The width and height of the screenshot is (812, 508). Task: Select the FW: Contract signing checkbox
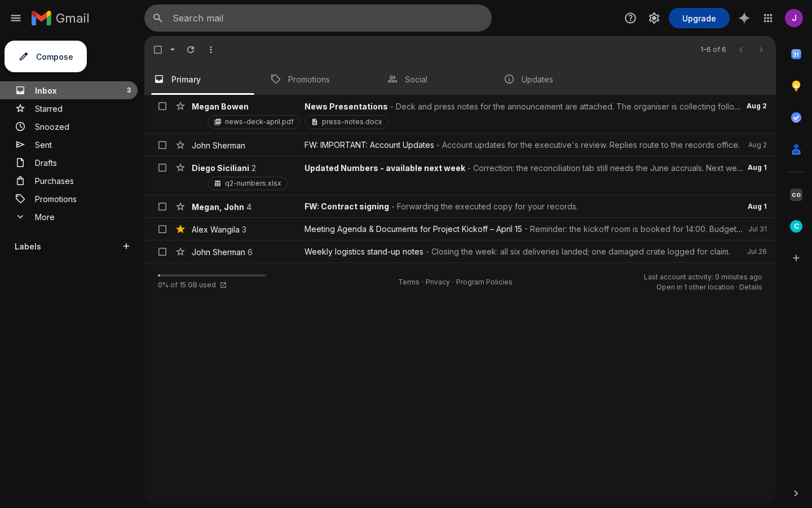(162, 207)
